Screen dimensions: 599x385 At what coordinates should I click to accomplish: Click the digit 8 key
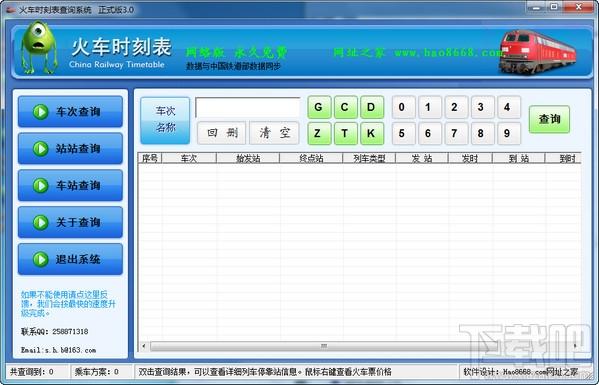pyautogui.click(x=482, y=133)
